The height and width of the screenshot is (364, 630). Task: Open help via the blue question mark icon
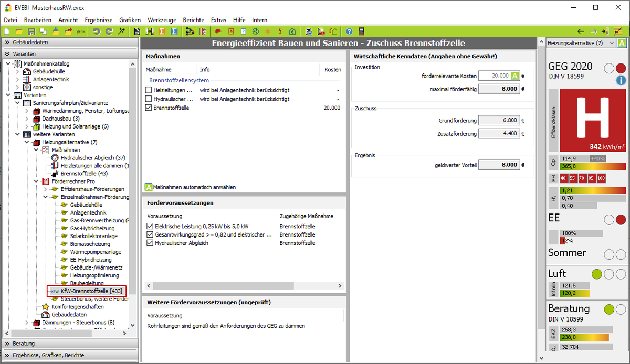pos(349,31)
